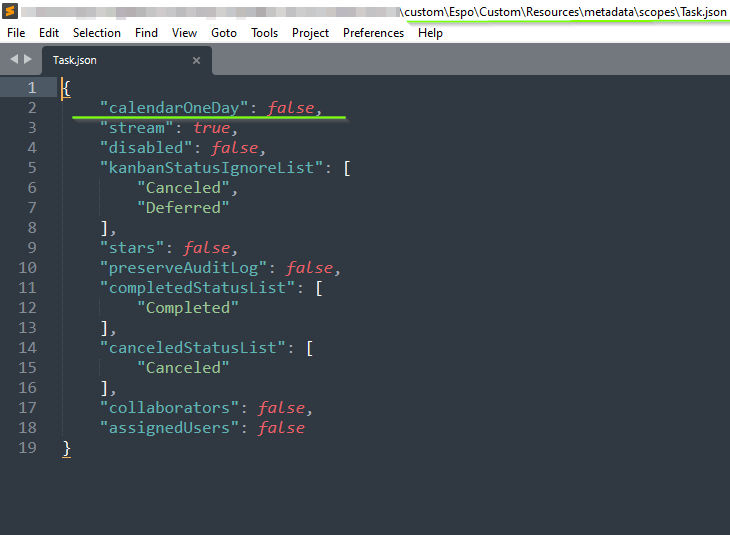The image size is (730, 535).
Task: Click the true value on the stream line
Action: (x=210, y=128)
